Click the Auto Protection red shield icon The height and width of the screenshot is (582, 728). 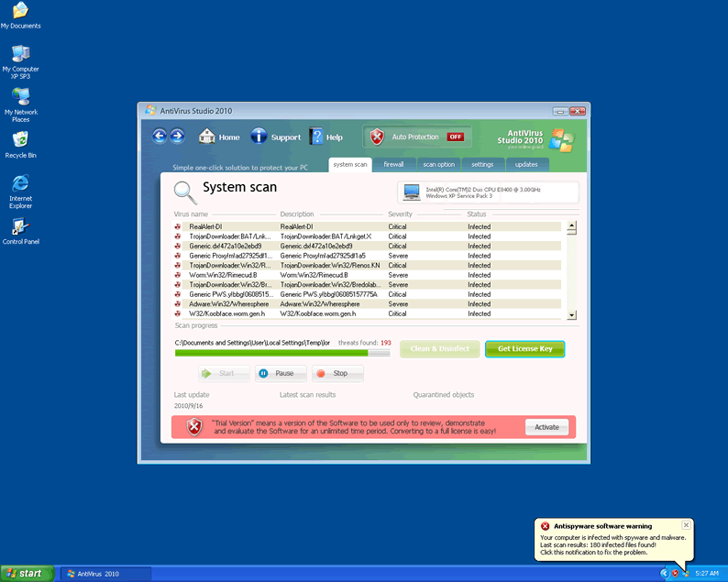[x=377, y=137]
